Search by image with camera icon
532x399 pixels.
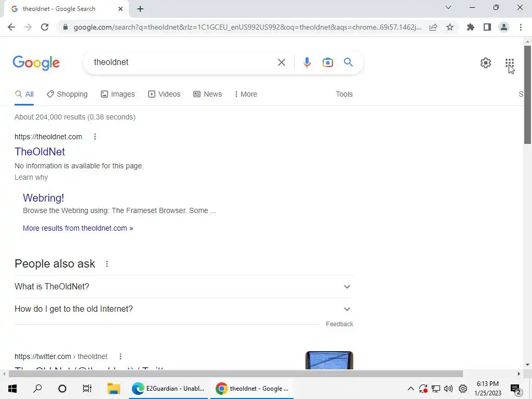tap(328, 62)
